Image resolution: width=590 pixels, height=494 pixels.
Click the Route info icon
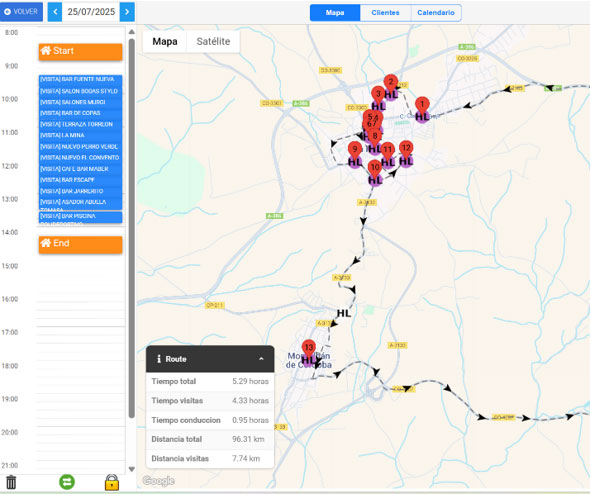point(159,359)
